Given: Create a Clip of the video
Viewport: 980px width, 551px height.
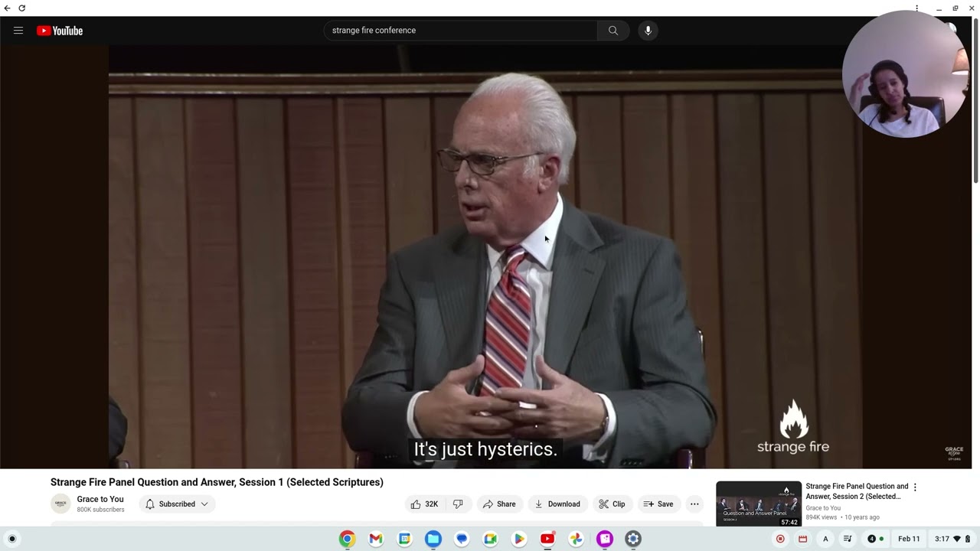Looking at the screenshot, I should [612, 504].
